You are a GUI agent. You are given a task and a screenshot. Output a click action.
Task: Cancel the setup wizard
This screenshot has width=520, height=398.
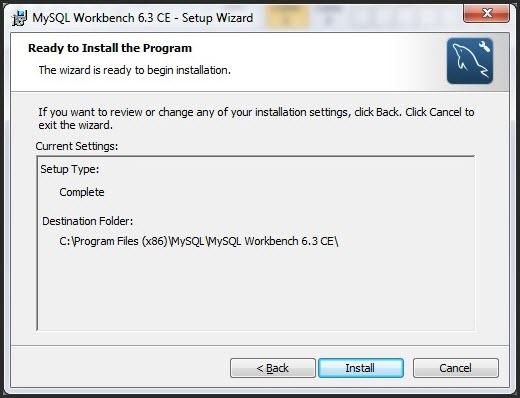456,368
